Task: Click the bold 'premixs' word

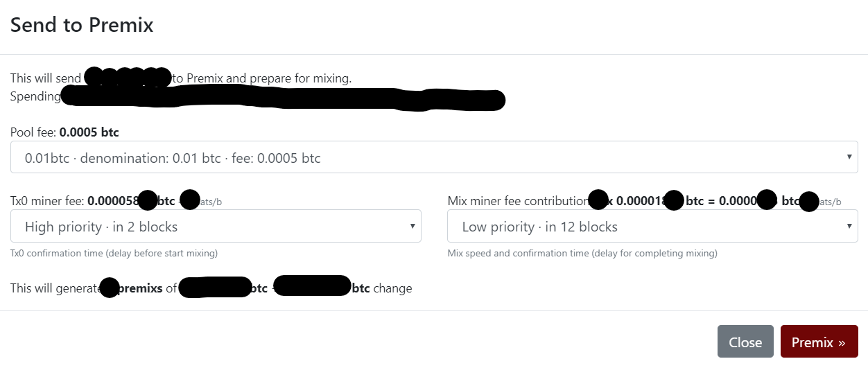Action: pos(141,288)
